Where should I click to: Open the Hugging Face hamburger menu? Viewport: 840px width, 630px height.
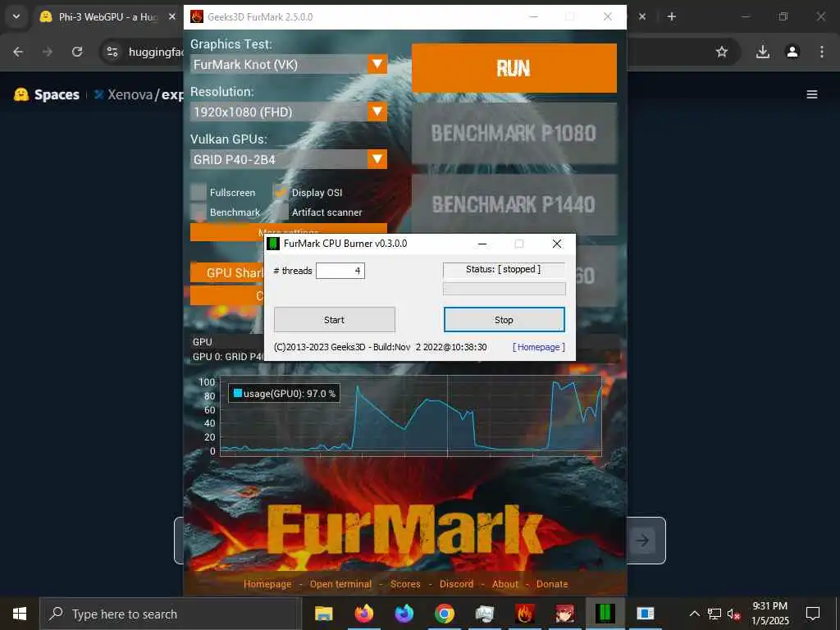coord(812,94)
